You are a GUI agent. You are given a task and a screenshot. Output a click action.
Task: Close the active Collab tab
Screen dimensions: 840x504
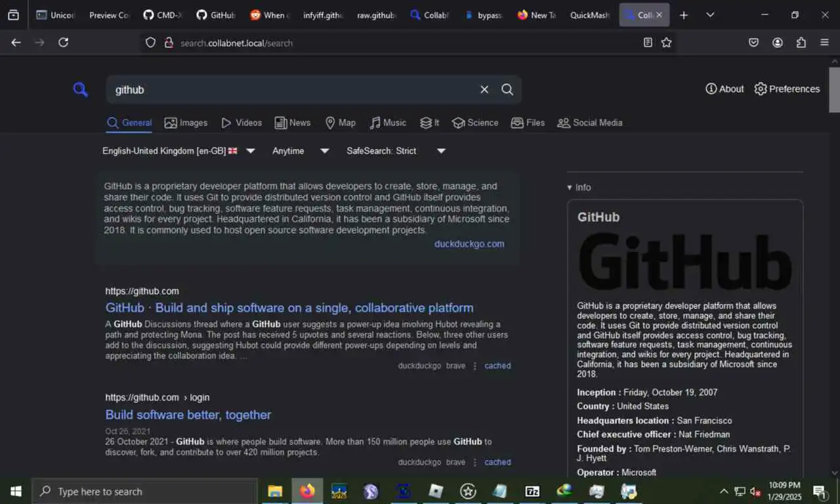659,15
